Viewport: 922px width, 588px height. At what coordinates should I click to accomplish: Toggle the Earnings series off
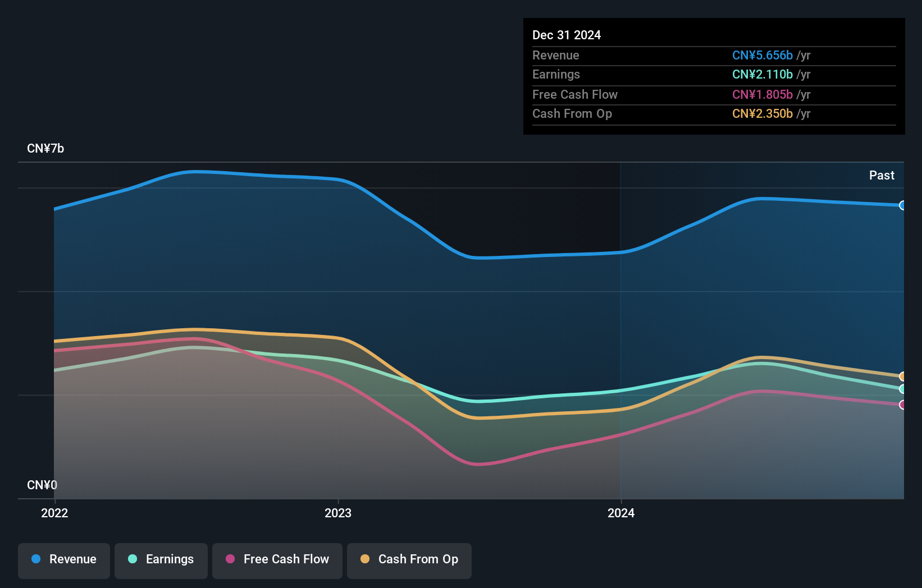click(x=161, y=559)
